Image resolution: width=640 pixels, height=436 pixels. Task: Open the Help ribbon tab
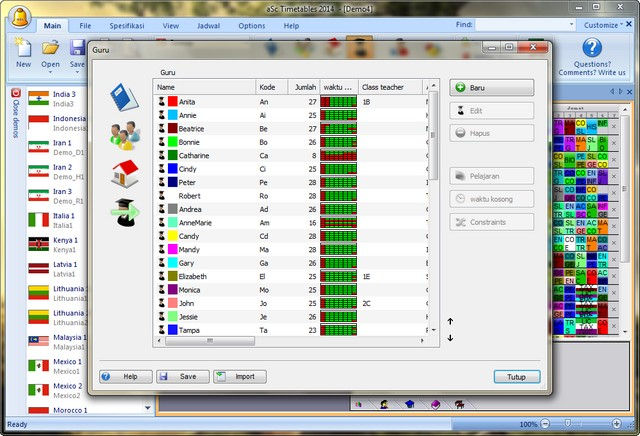point(291,26)
